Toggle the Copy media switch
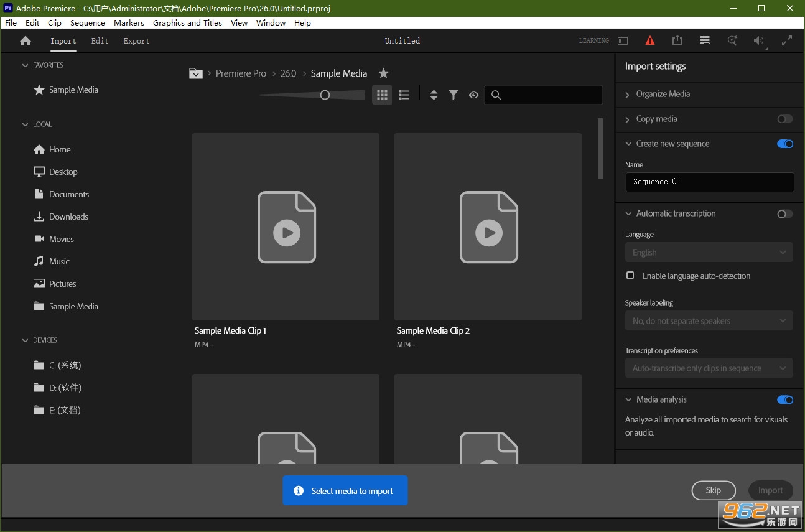The image size is (805, 532). [x=785, y=119]
